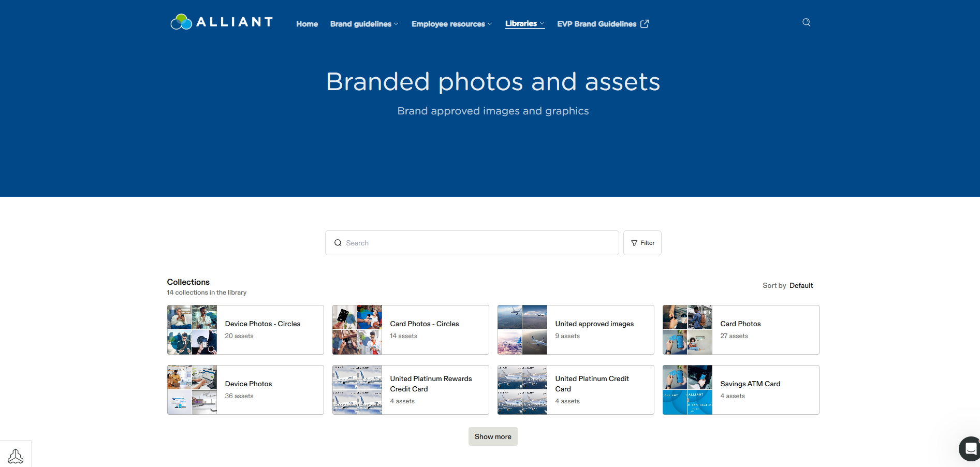
Task: Click the 'Savings ATM Card' title
Action: (750, 384)
